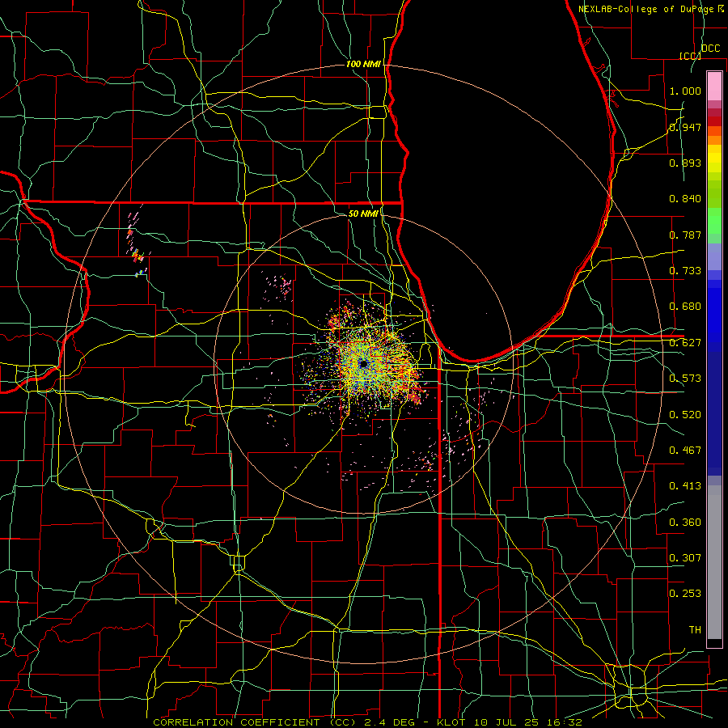728x728 pixels.
Task: Click the DCC product label above the scale
Action: tap(710, 49)
